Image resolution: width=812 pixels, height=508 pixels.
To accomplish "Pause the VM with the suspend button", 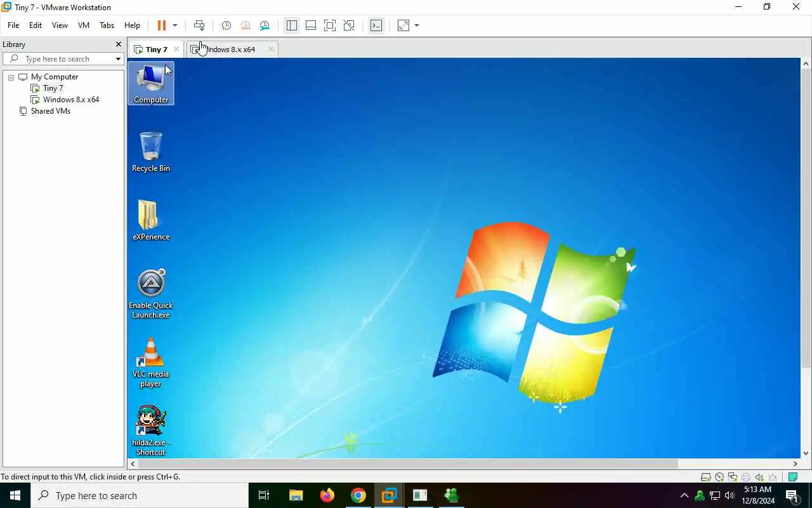I will [x=161, y=25].
